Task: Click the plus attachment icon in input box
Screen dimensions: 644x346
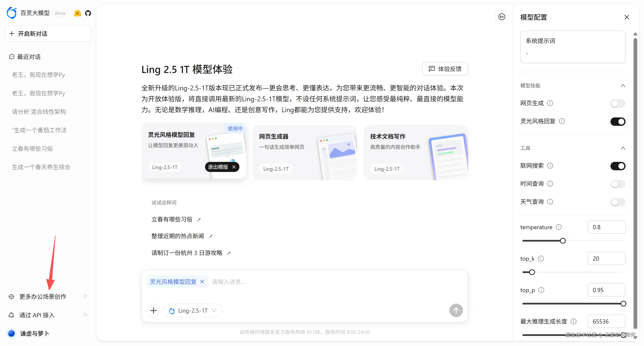Action: [153, 310]
